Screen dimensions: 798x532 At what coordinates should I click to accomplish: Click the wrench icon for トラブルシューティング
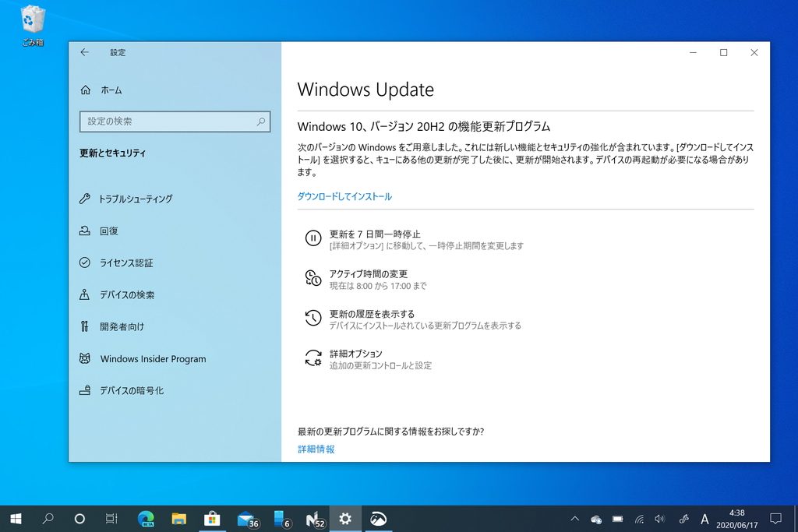pyautogui.click(x=86, y=199)
